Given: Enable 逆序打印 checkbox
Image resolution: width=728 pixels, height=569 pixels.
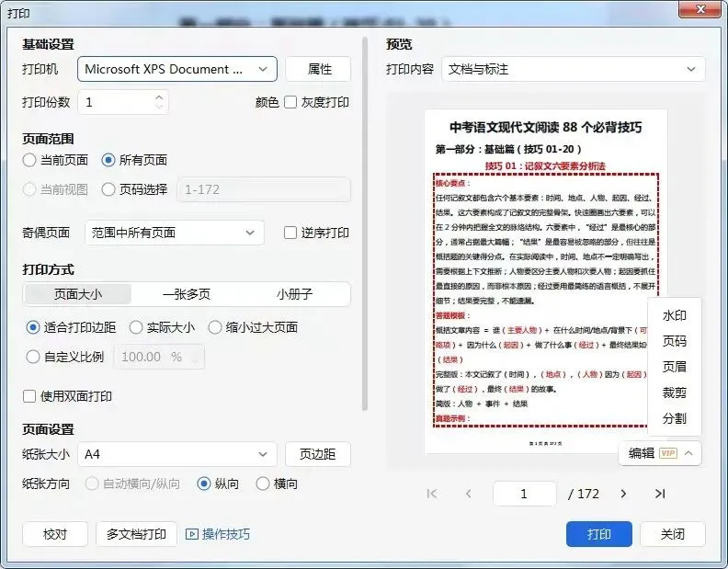Looking at the screenshot, I should click(x=290, y=233).
